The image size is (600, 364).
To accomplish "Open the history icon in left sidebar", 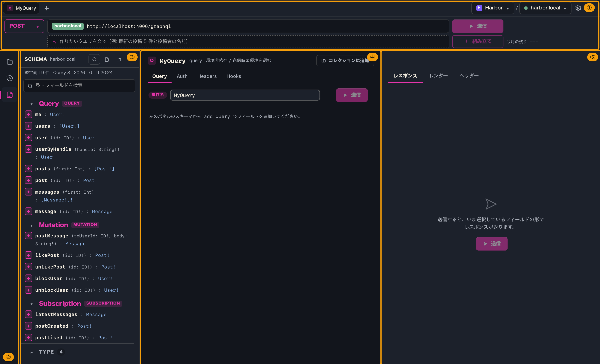I will [x=10, y=78].
